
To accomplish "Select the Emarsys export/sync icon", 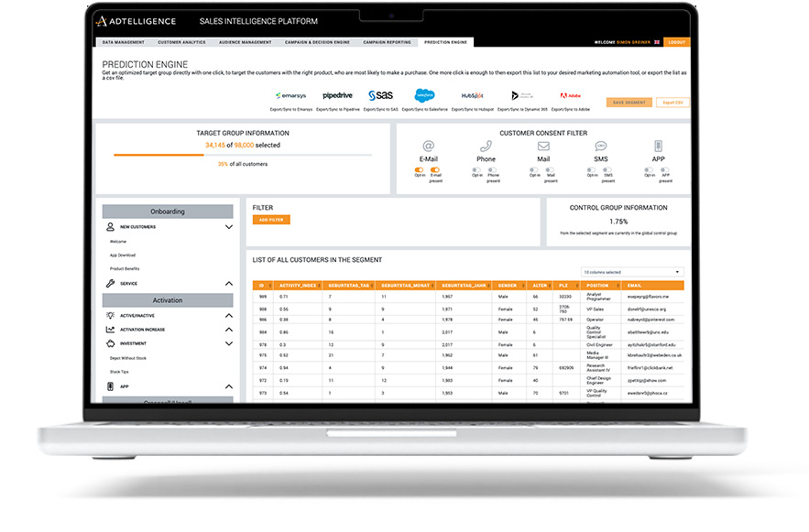I will (290, 95).
